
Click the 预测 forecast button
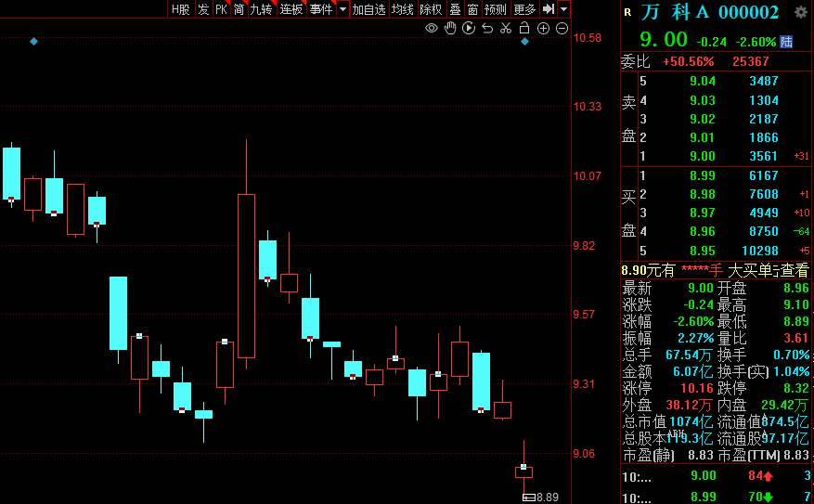click(x=496, y=9)
